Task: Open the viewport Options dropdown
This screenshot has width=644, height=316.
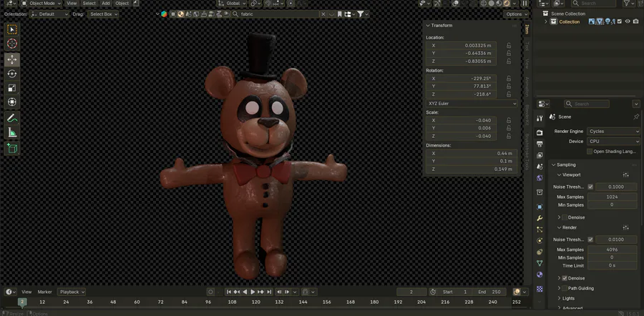Action: tap(516, 14)
